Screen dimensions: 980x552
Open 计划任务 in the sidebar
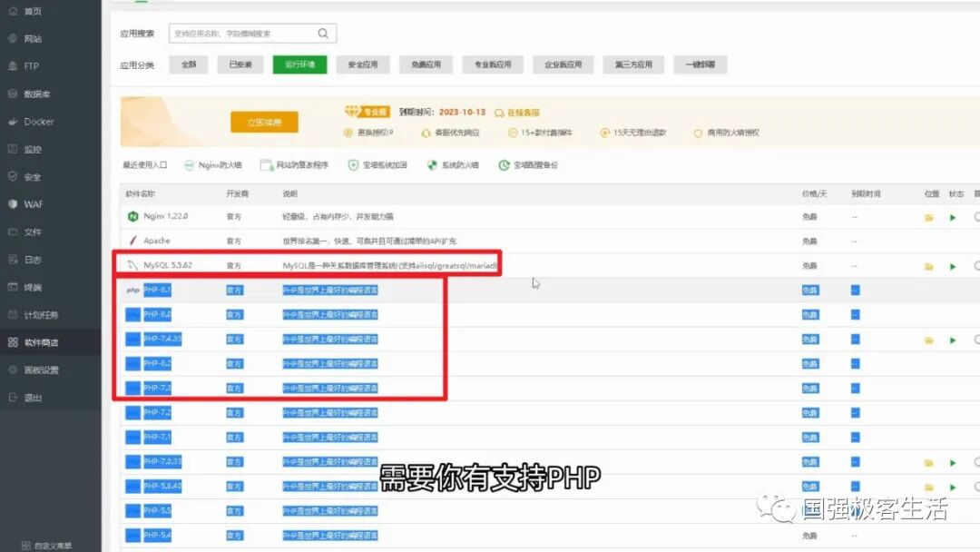(41, 315)
